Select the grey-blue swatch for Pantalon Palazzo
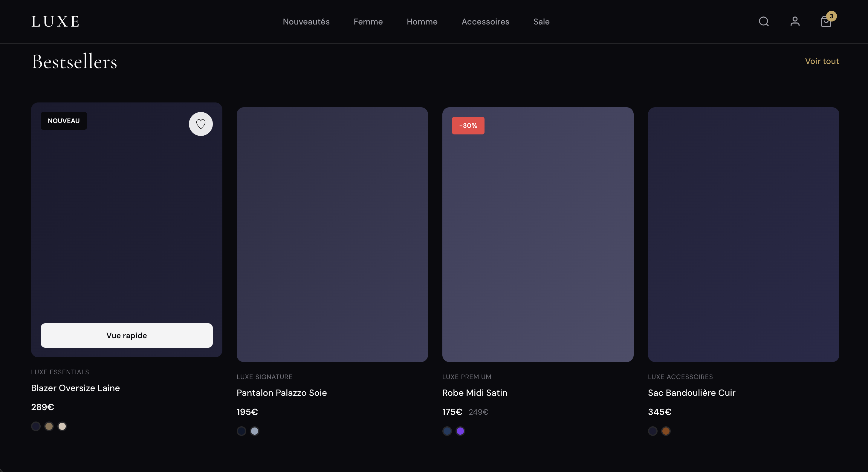The height and width of the screenshot is (472, 868). pyautogui.click(x=254, y=431)
